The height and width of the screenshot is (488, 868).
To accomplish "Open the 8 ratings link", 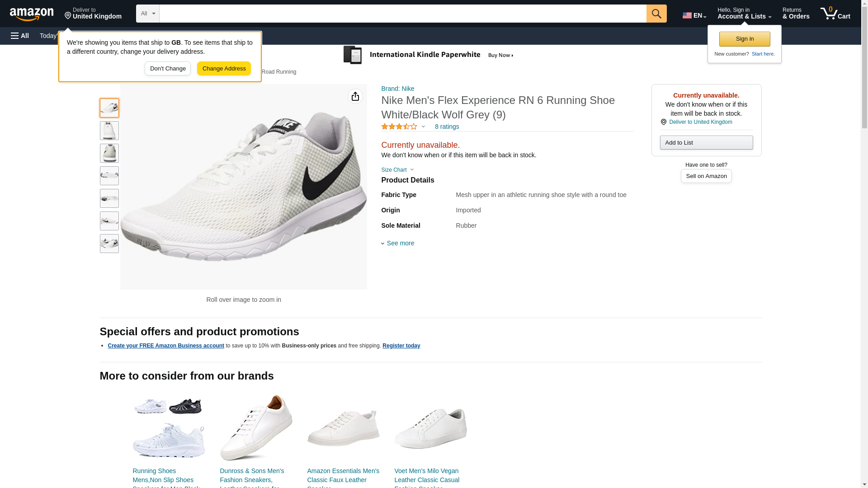I will (447, 127).
